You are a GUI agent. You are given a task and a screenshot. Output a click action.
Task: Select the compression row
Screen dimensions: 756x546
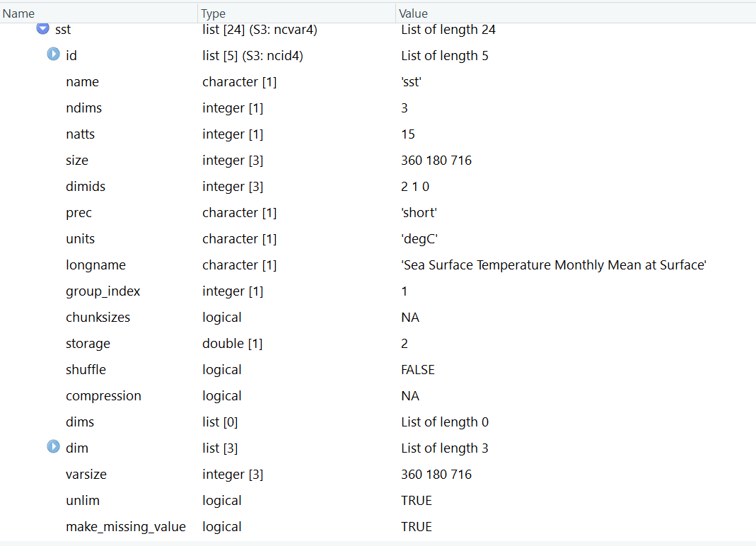click(x=103, y=396)
